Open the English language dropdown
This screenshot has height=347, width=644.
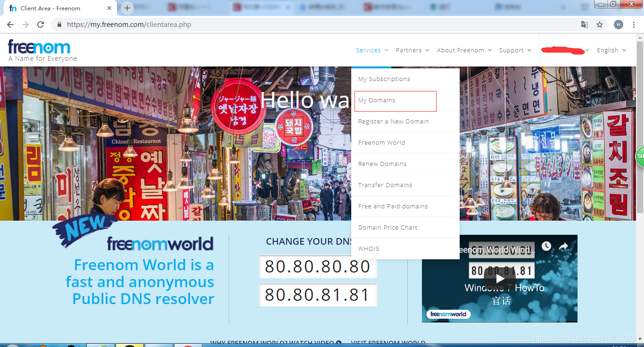pyautogui.click(x=611, y=50)
